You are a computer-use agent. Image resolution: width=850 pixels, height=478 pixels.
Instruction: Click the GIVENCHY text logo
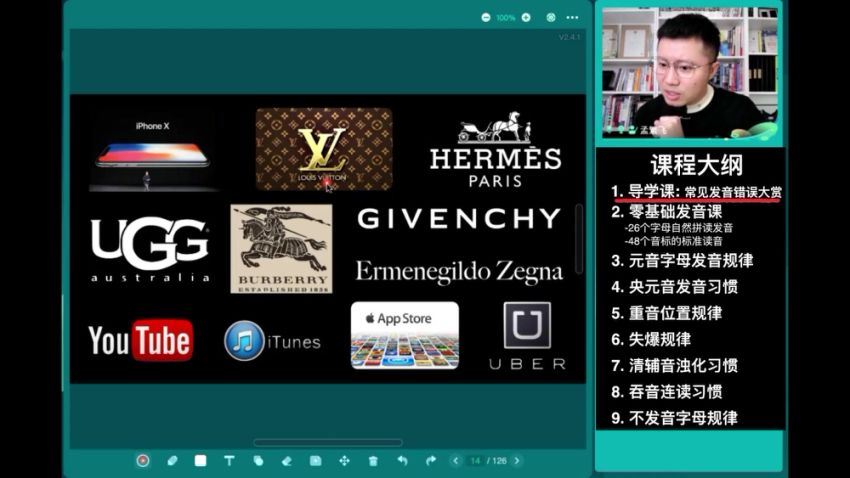[459, 218]
